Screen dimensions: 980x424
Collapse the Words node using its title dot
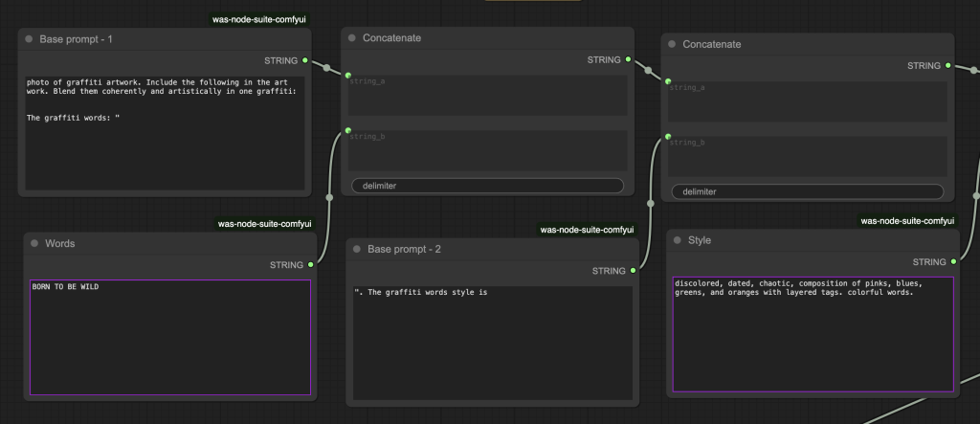34,244
